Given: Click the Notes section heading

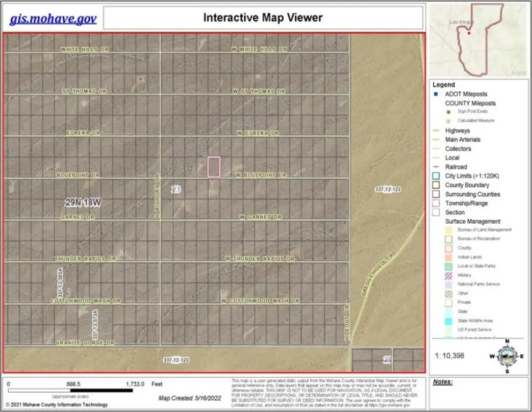Looking at the screenshot, I should 443,382.
